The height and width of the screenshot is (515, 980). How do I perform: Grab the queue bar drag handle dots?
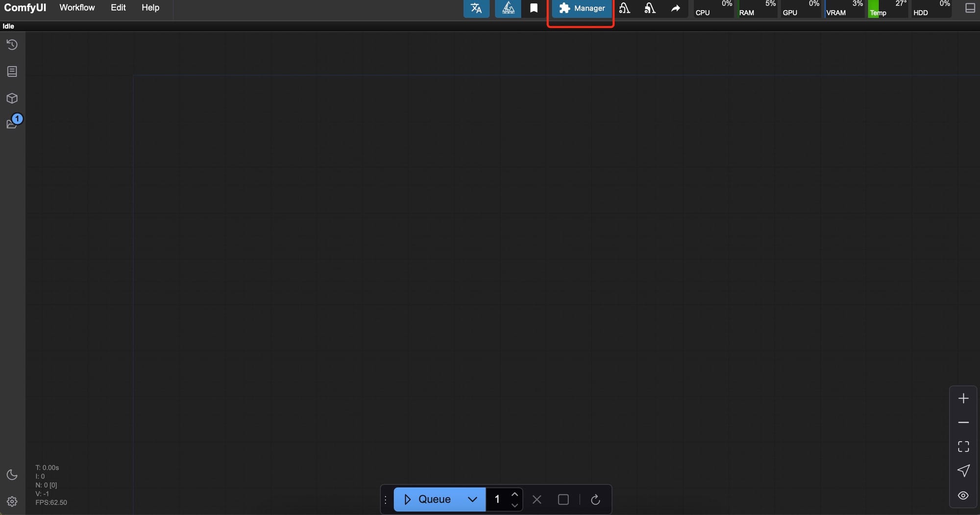pos(386,499)
